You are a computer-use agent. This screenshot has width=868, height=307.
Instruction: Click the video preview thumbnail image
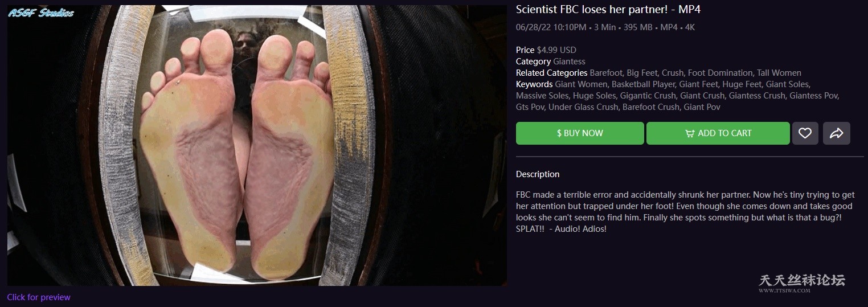coord(257,145)
